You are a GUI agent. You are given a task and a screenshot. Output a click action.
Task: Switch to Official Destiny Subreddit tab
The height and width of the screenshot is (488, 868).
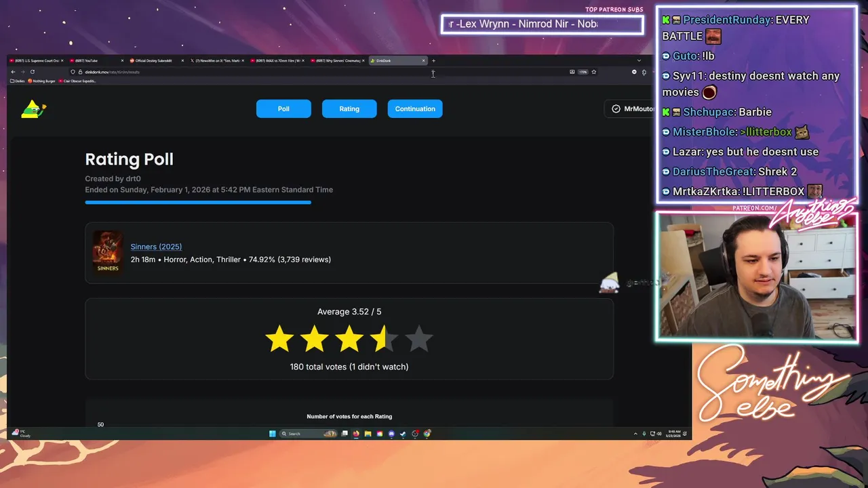click(155, 60)
